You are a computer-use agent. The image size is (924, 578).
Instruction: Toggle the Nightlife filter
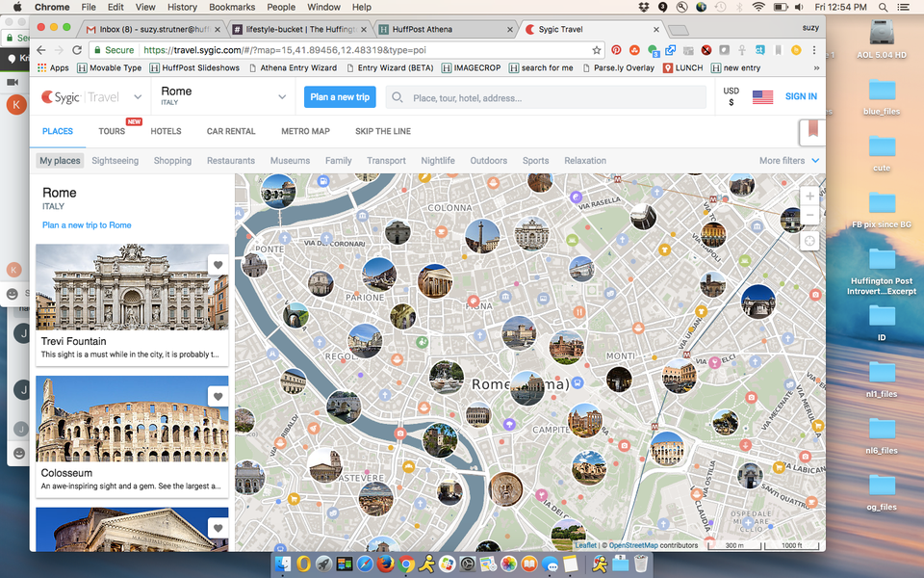438,161
